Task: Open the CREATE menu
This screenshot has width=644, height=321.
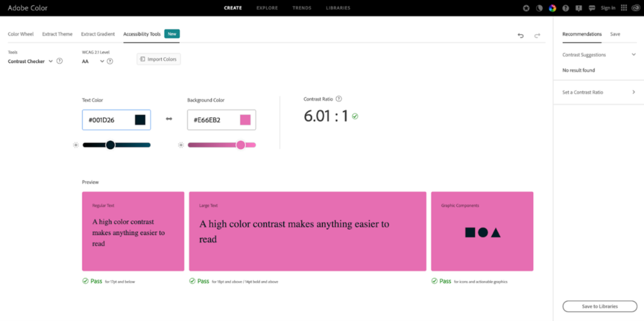Action: [x=233, y=8]
